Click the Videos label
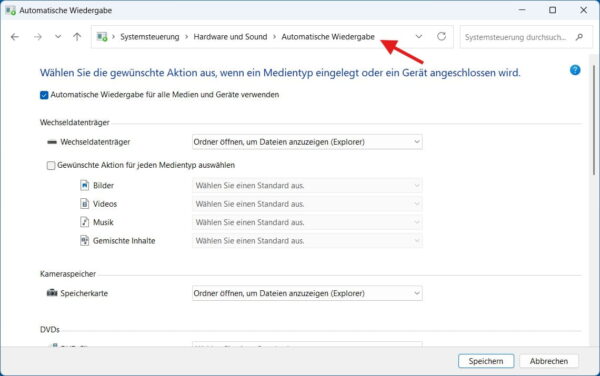 tap(105, 204)
